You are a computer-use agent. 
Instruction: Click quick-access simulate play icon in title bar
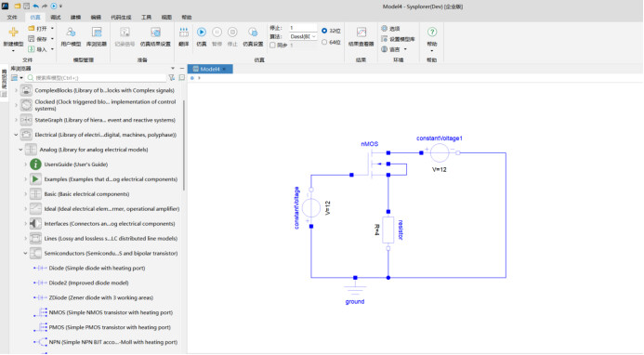(x=54, y=7)
